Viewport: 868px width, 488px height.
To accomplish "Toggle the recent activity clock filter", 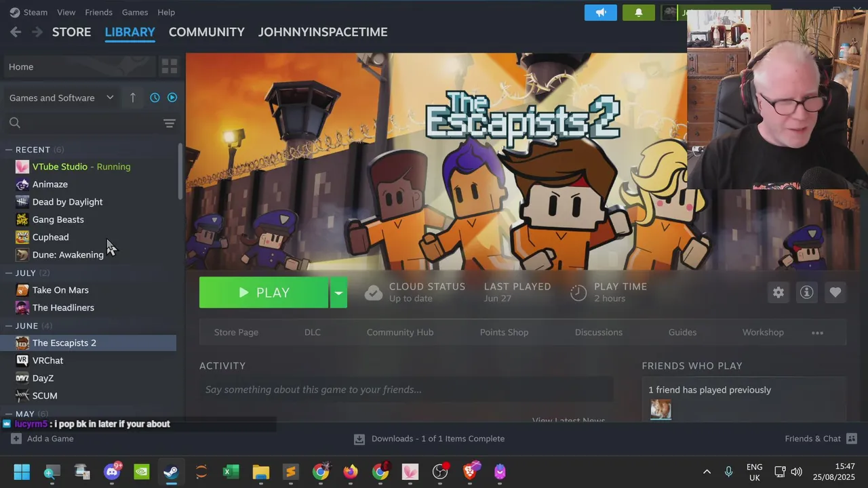I will [155, 98].
